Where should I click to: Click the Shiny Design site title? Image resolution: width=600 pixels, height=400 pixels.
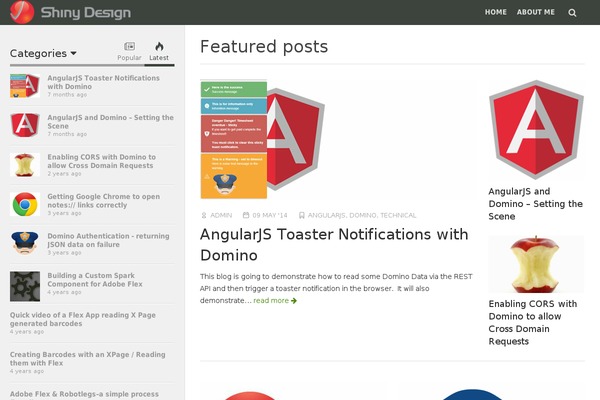tap(86, 13)
